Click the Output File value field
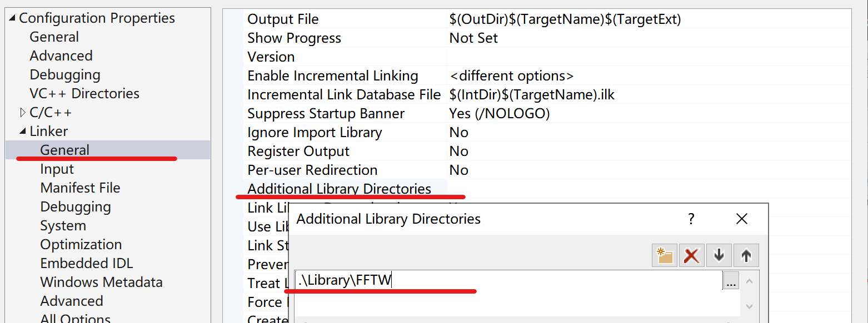Viewport: 868px width, 323px height. 565,19
